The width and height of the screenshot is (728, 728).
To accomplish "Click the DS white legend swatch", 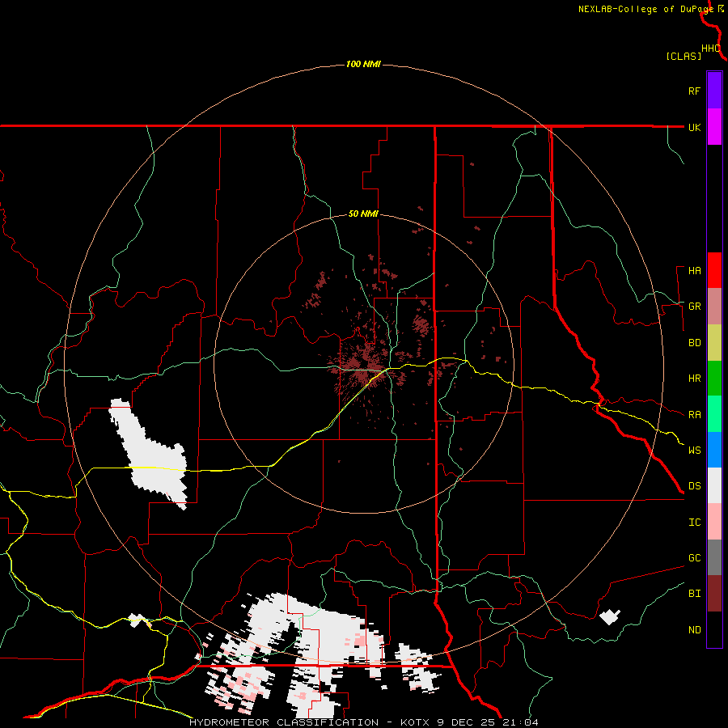I will 714,485.
